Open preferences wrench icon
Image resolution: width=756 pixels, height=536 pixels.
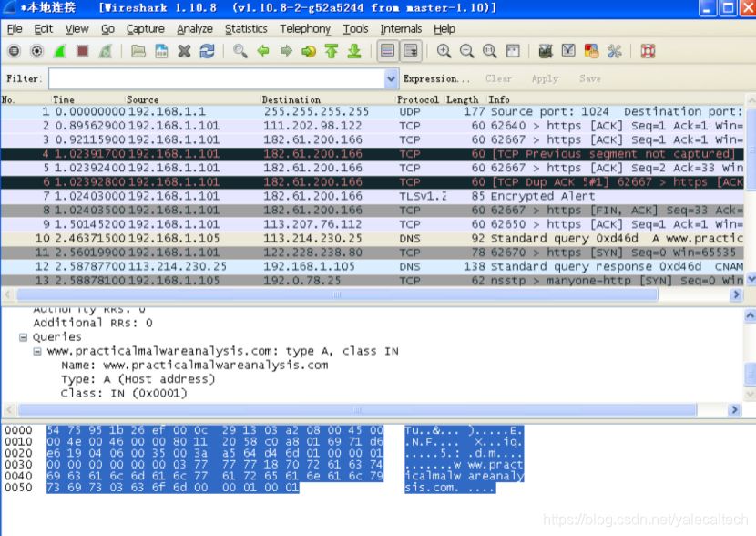(x=614, y=51)
